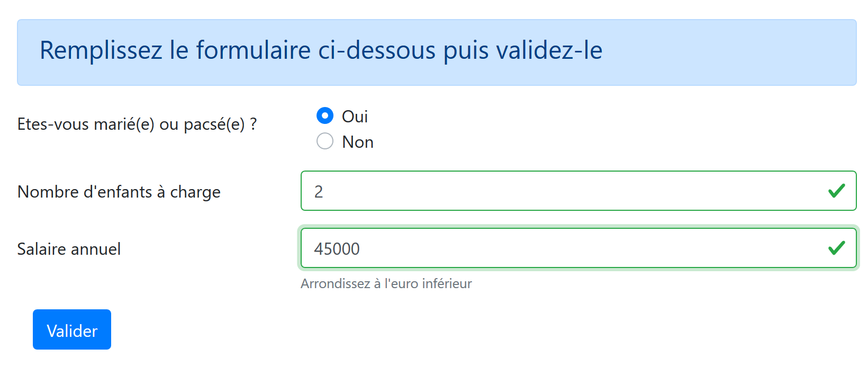Place cursor on the value "45000"

click(x=337, y=249)
